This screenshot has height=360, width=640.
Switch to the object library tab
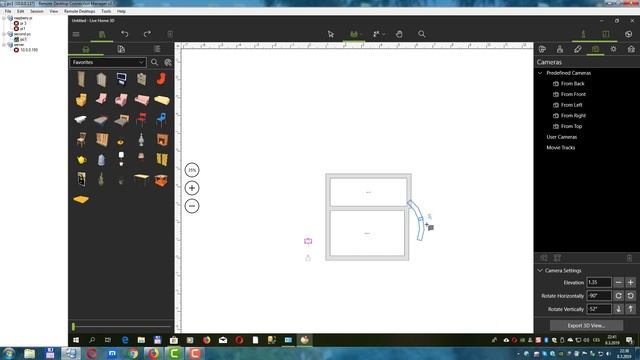click(86, 49)
